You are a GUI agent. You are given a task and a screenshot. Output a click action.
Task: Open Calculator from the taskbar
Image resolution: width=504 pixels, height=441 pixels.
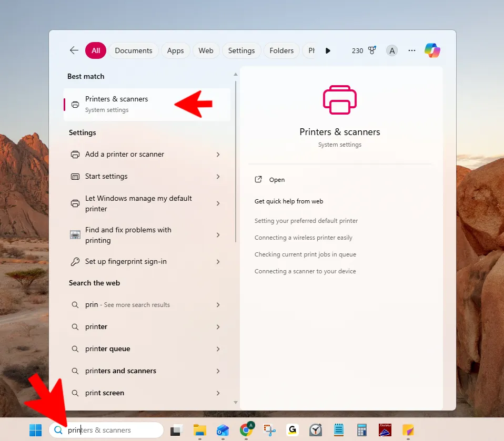pyautogui.click(x=362, y=430)
